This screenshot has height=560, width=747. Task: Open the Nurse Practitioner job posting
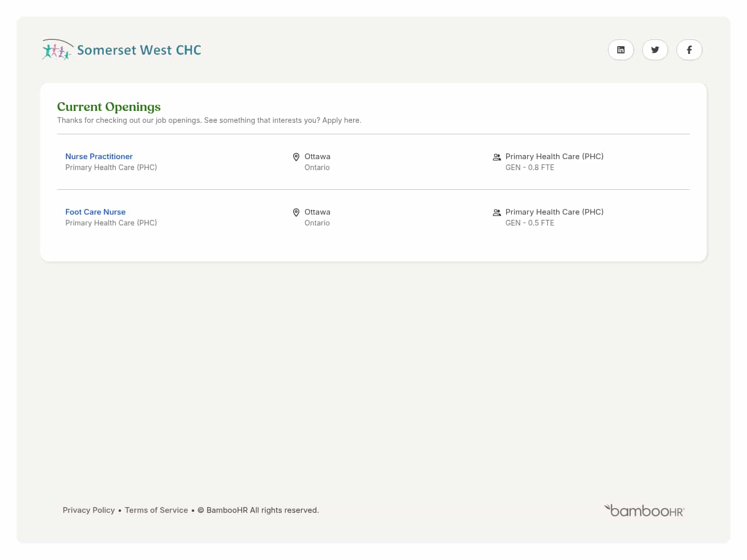pyautogui.click(x=99, y=156)
